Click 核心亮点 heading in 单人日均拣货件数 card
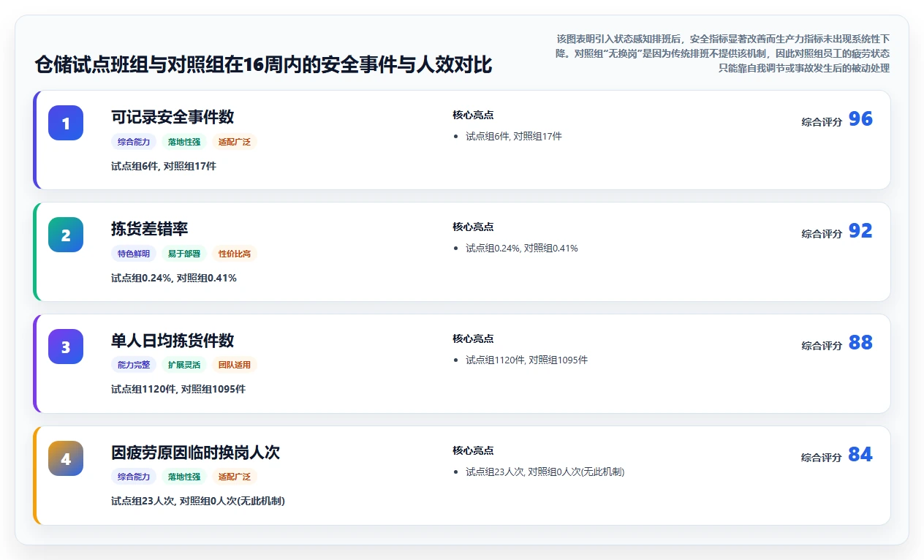 point(473,338)
